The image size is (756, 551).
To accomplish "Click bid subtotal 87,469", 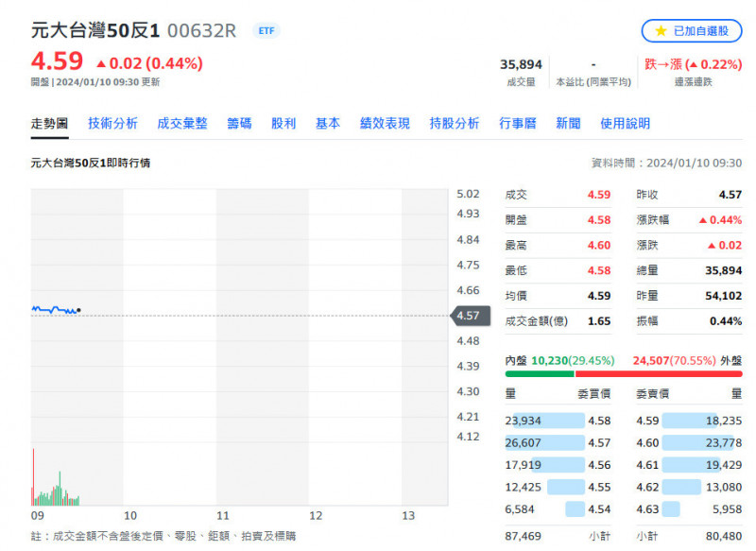I will [x=523, y=536].
